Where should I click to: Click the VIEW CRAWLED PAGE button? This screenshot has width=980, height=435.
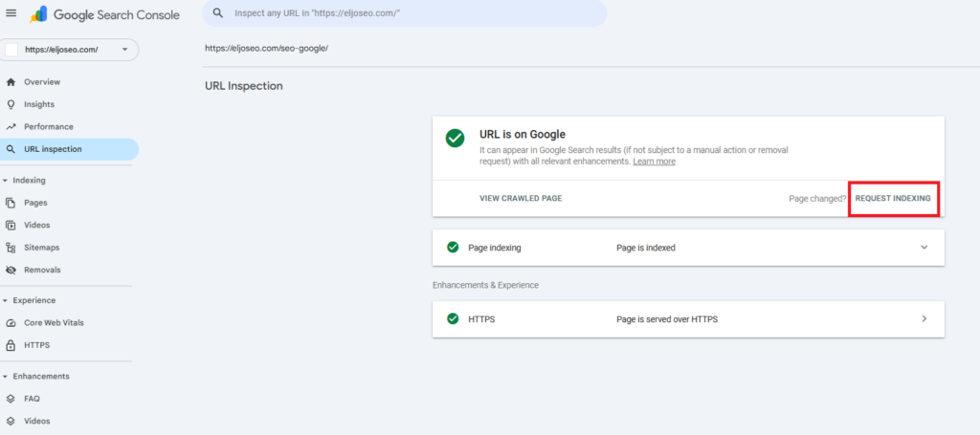coord(521,199)
